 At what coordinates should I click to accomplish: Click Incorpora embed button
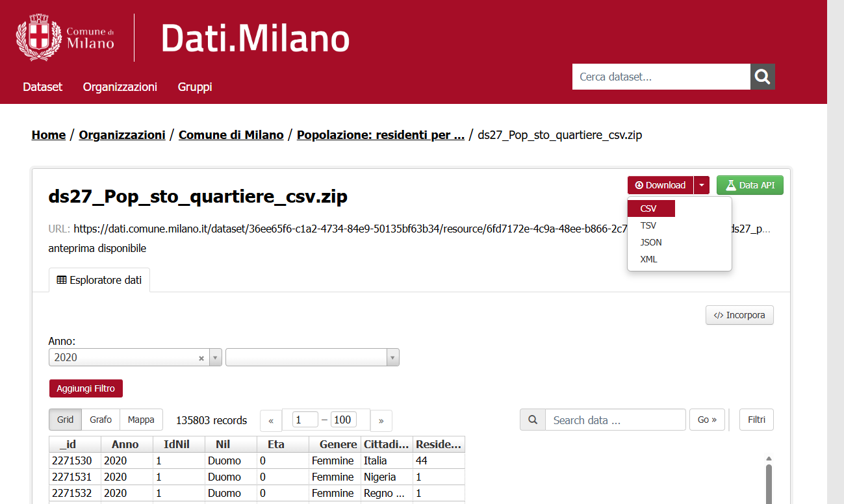point(739,316)
